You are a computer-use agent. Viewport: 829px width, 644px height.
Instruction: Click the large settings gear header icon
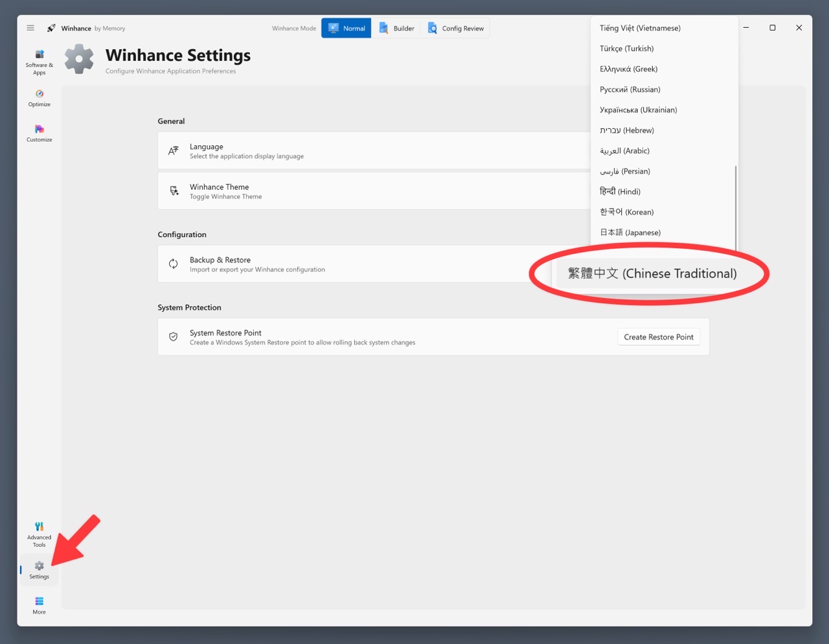coord(79,59)
